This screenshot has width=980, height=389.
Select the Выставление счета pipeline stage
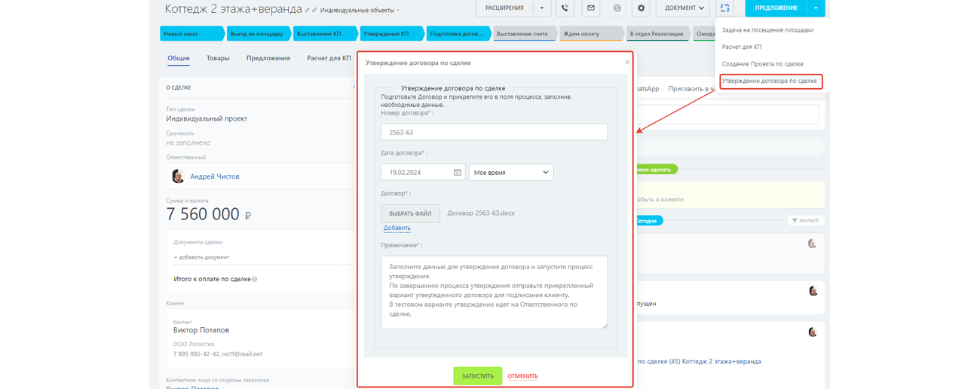point(522,34)
